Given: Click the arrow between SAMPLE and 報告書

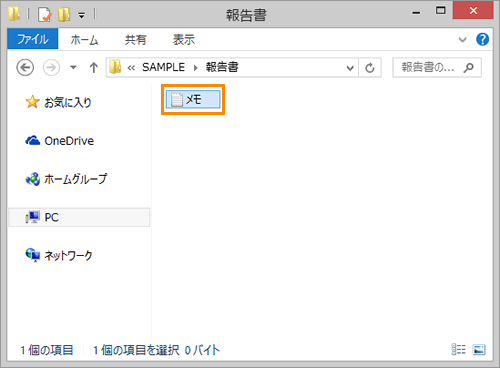Looking at the screenshot, I should [x=196, y=68].
